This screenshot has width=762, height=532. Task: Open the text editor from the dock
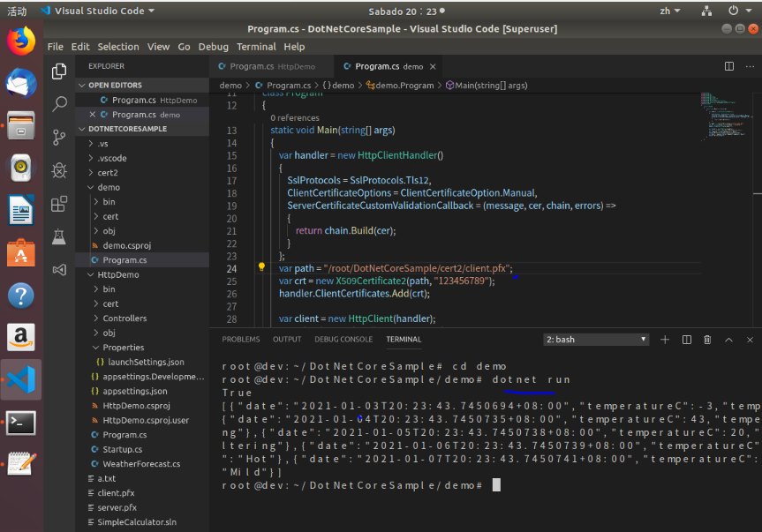(21, 463)
